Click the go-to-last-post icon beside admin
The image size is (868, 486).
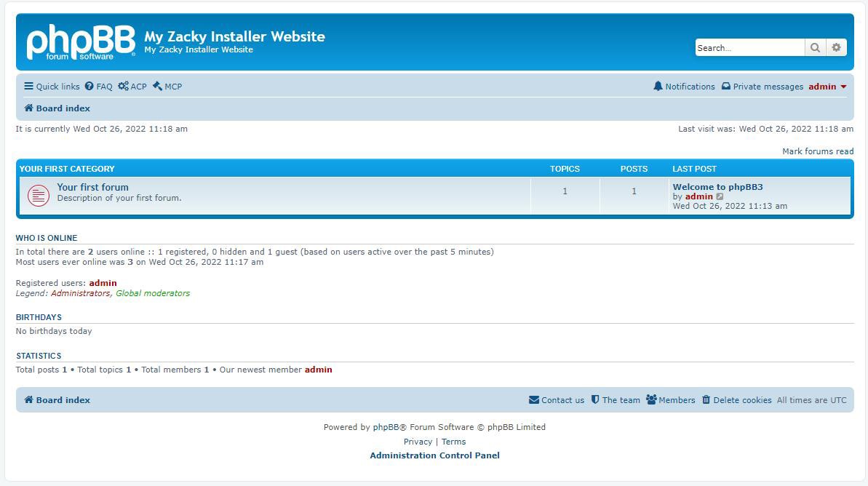(720, 196)
